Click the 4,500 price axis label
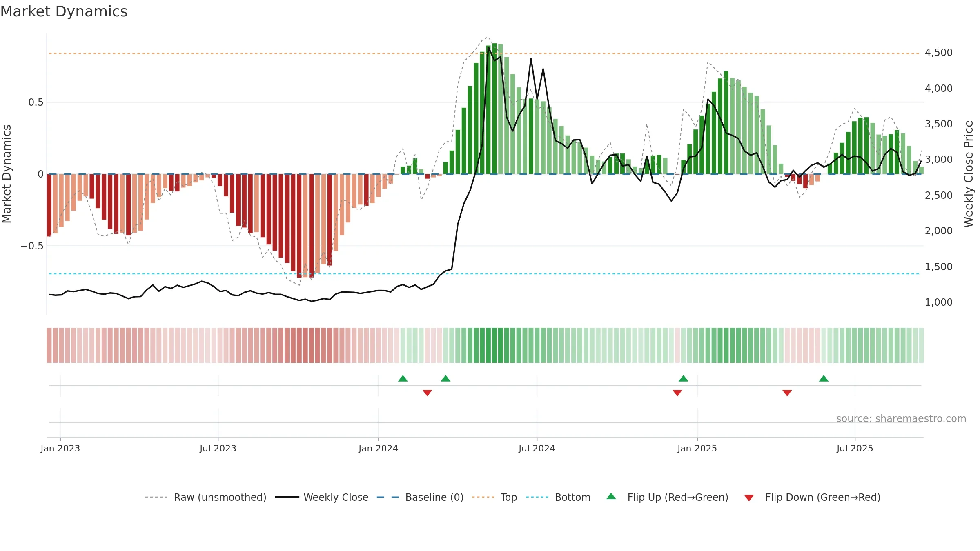The image size is (980, 551). tap(938, 53)
